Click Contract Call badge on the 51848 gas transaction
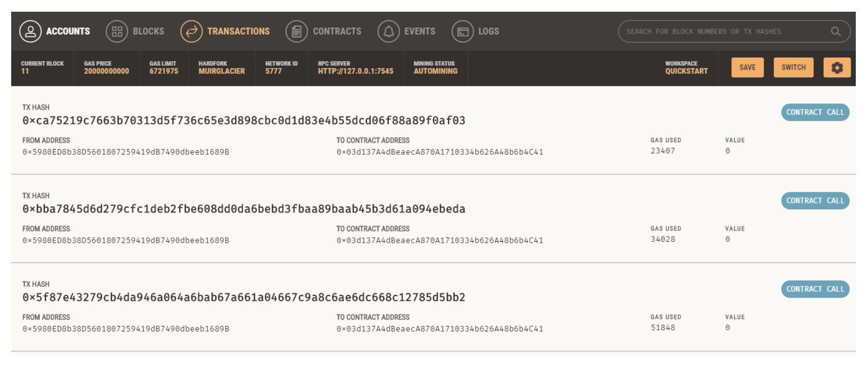This screenshot has height=366, width=868. [x=815, y=289]
